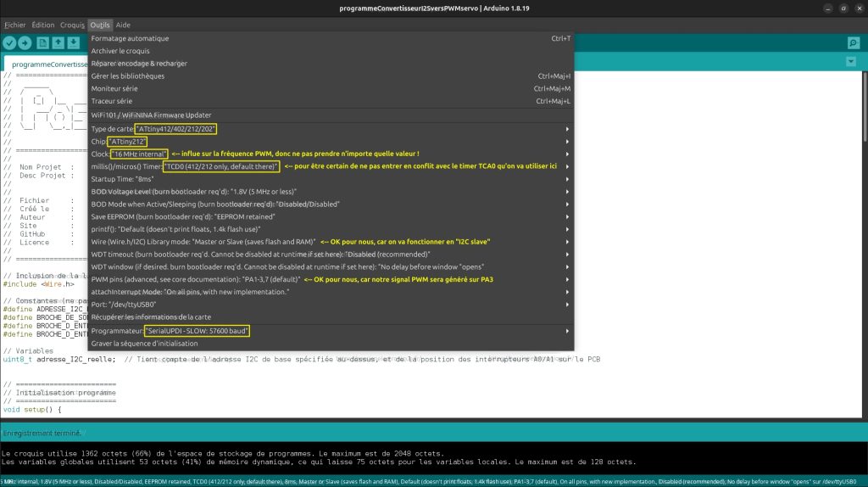Expand the millis()/micros() Timer submenu
Viewport: 868px width, 487px height.
[331, 166]
